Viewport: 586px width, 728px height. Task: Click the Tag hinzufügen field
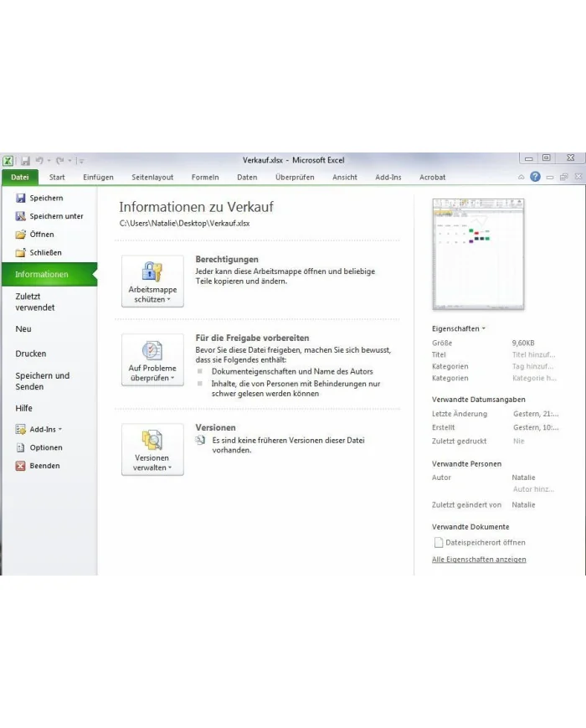coord(533,366)
